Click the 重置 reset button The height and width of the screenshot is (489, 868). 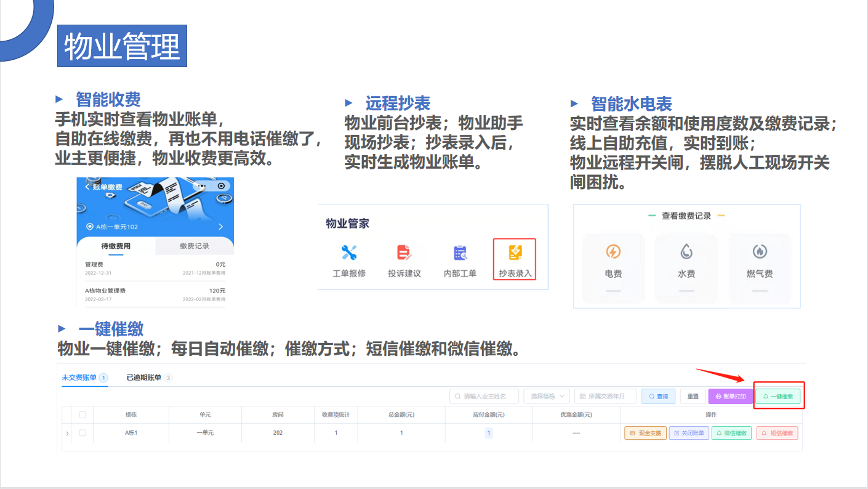(x=693, y=396)
